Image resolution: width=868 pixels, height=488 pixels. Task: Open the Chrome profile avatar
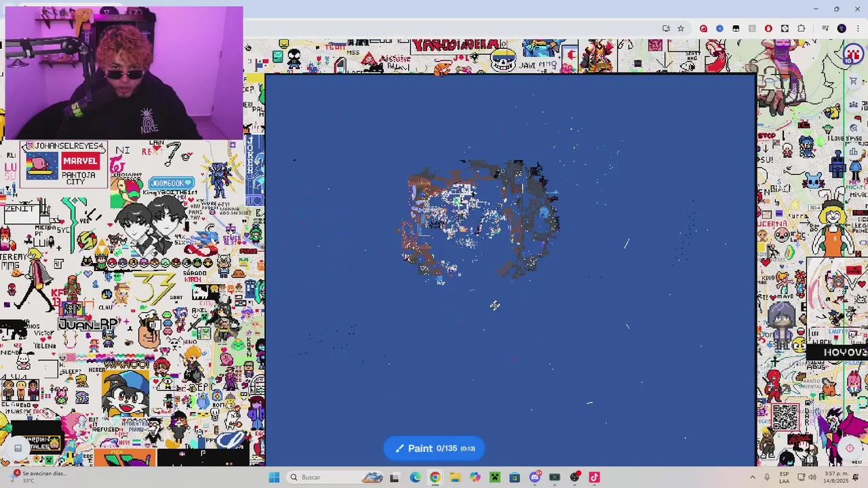pyautogui.click(x=842, y=28)
